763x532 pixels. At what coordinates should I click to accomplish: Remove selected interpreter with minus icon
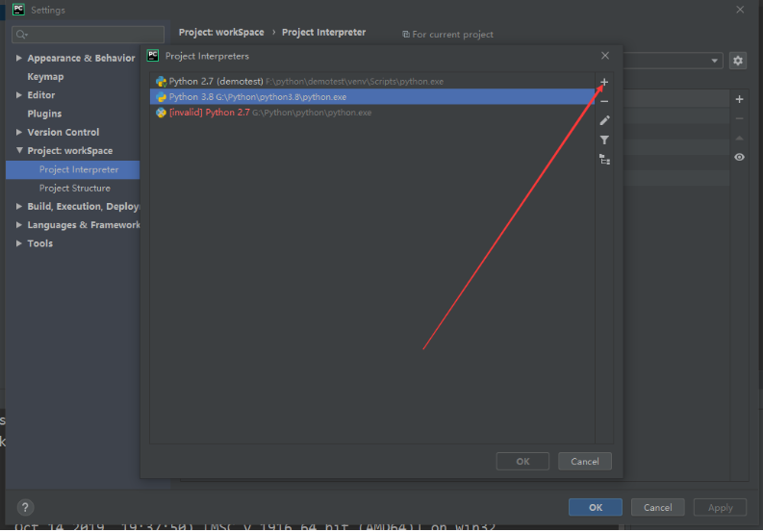pyautogui.click(x=604, y=101)
